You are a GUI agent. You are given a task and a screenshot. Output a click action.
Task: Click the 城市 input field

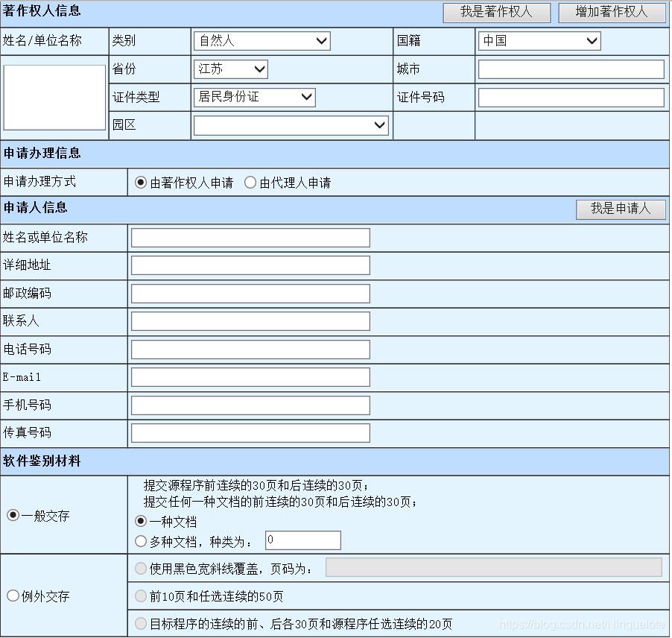pos(571,69)
